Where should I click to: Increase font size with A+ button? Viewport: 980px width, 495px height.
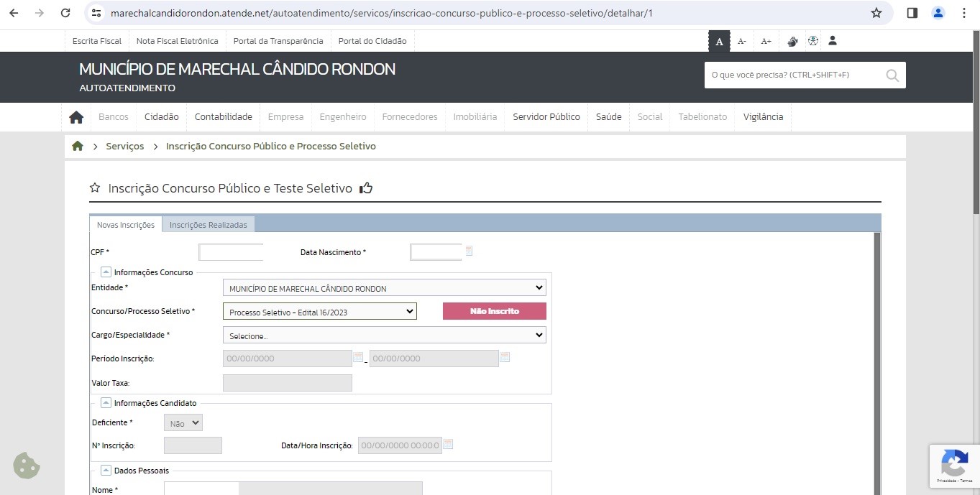(x=766, y=42)
